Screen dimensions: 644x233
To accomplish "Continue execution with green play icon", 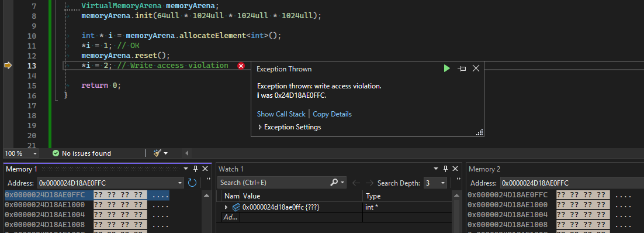I will 447,68.
